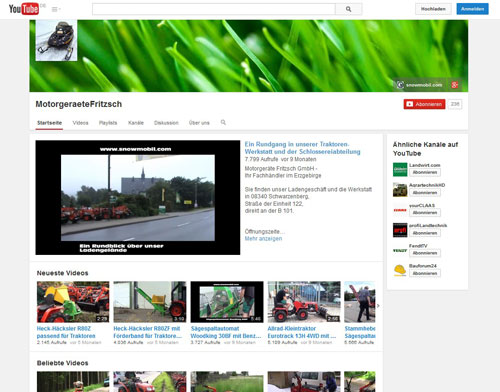
Task: Subscribe to FendtTV with Abonnieren
Action: (425, 253)
